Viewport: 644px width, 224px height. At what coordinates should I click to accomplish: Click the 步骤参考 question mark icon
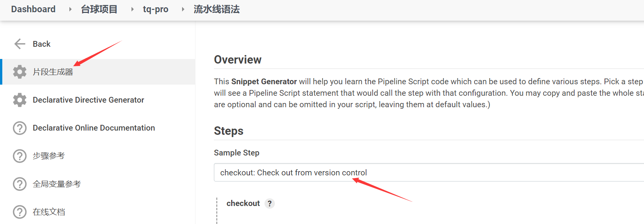click(x=20, y=156)
